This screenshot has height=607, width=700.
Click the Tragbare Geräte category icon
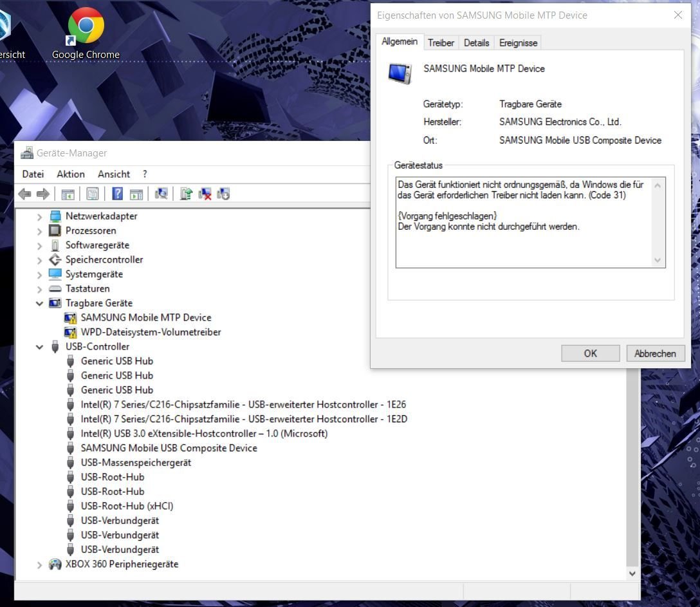(x=55, y=303)
